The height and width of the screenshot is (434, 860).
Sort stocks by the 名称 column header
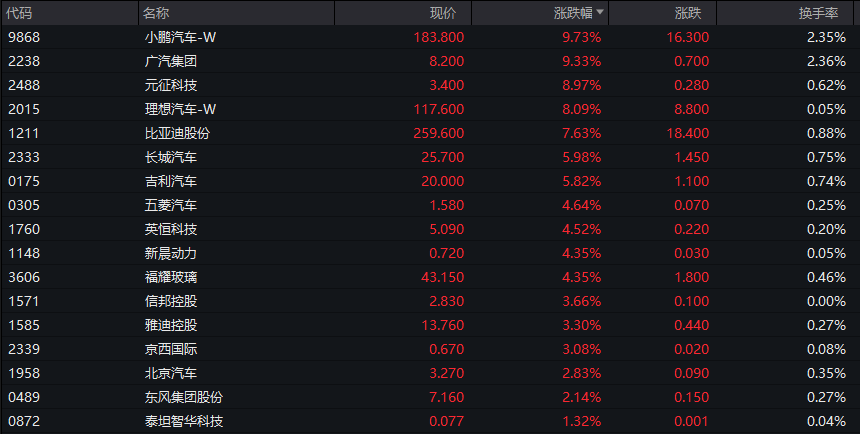click(156, 13)
